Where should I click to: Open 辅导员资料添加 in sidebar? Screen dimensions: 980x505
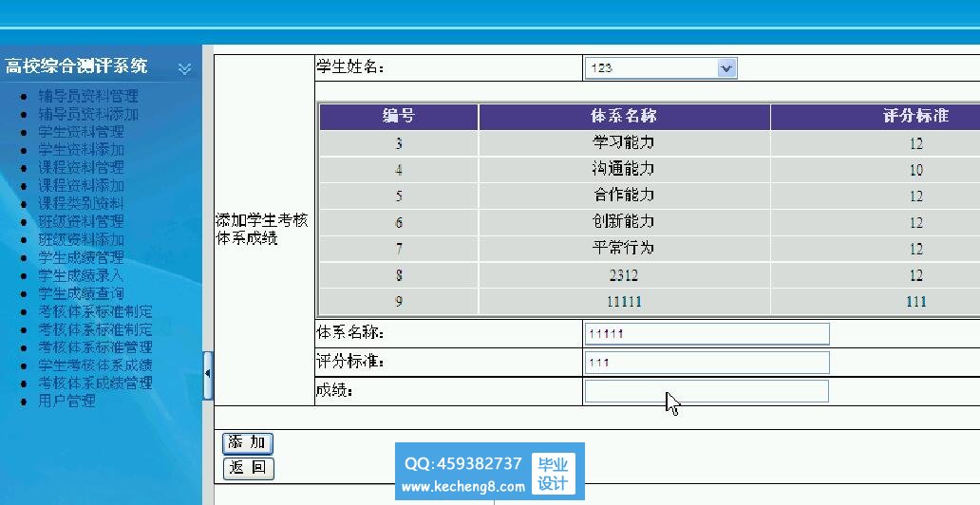click(x=88, y=114)
